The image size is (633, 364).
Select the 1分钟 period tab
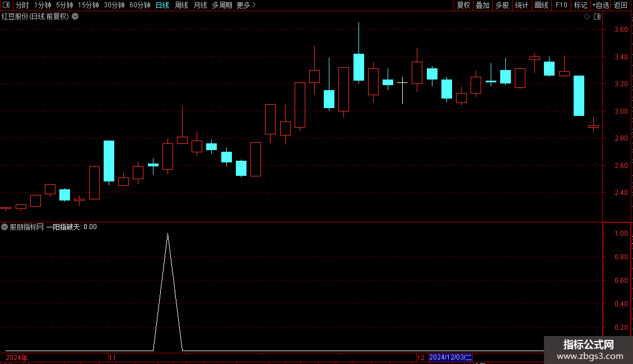tap(43, 5)
